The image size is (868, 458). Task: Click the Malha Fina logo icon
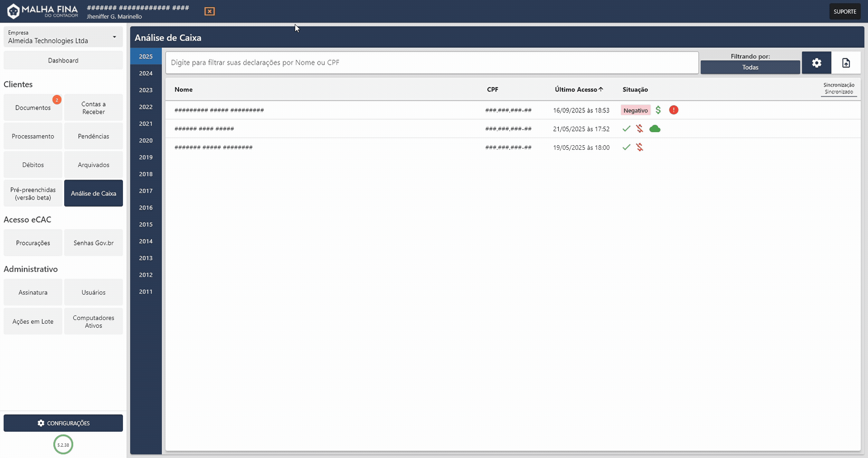pyautogui.click(x=13, y=11)
